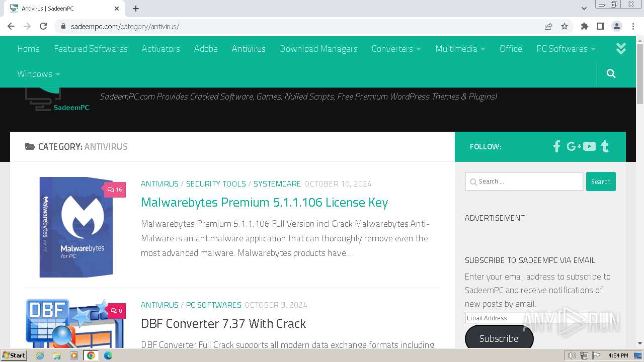Follow SadeemPC on YouTube
The width and height of the screenshot is (644, 362).
pyautogui.click(x=589, y=146)
